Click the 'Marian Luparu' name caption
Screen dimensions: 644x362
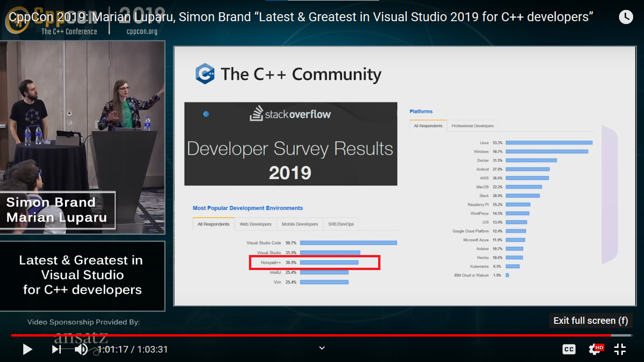tap(57, 217)
